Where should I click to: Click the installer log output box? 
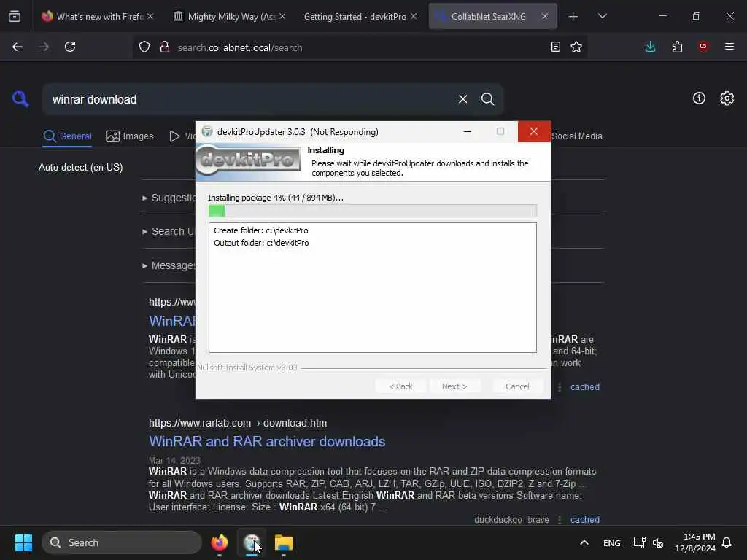[x=373, y=287]
